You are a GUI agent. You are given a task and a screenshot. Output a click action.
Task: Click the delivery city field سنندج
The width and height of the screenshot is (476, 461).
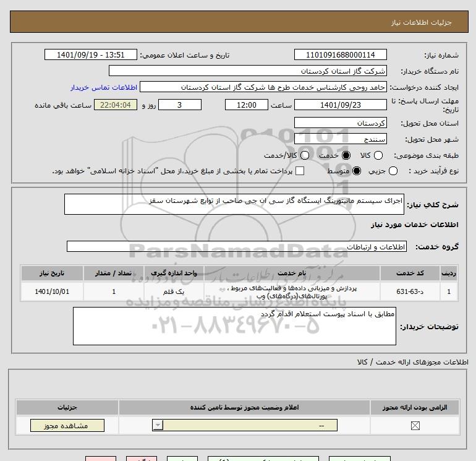(340, 139)
